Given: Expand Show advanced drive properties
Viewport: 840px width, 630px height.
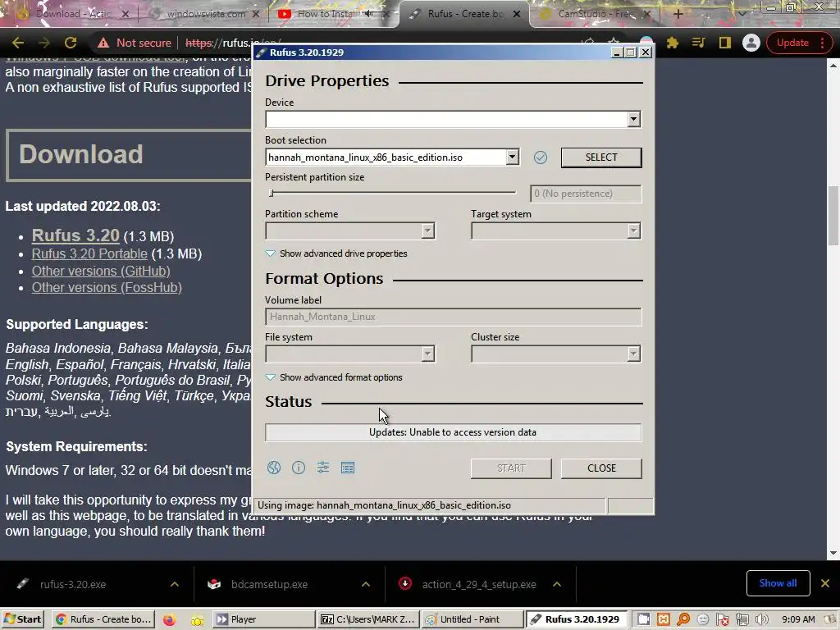Looking at the screenshot, I should point(336,253).
